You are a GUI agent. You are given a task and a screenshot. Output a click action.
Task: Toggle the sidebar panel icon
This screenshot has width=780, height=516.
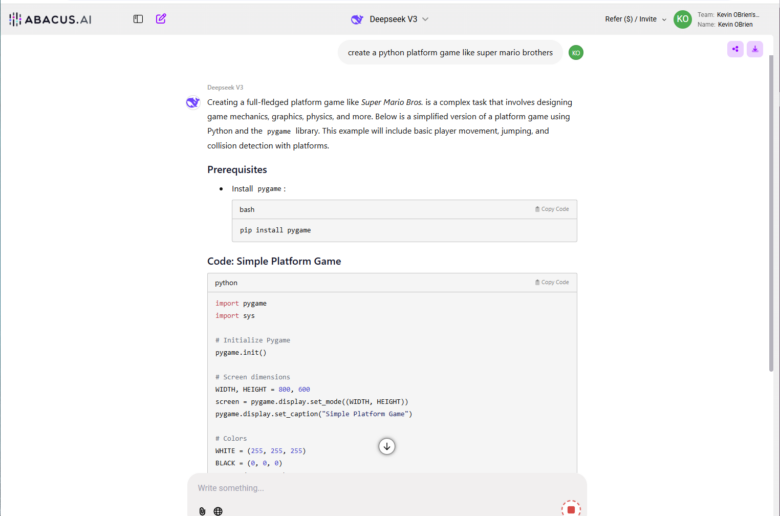(138, 19)
